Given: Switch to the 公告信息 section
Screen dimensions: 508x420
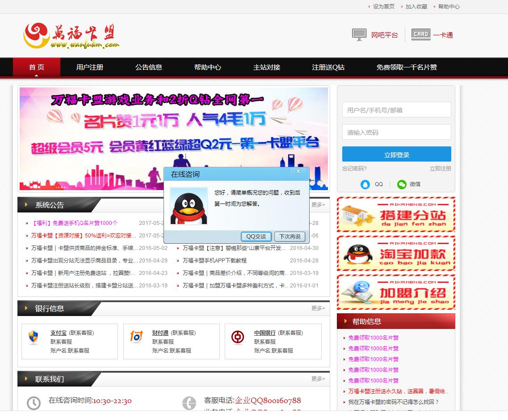Looking at the screenshot, I should click(x=148, y=67).
